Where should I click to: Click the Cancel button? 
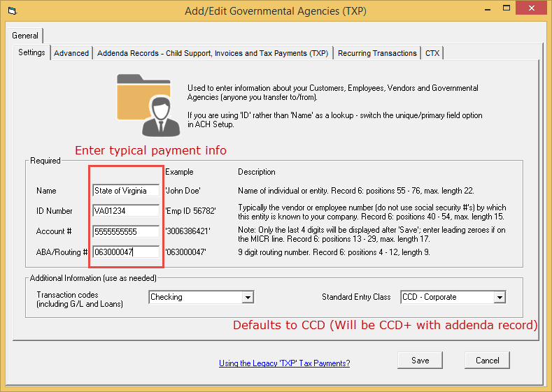488,361
